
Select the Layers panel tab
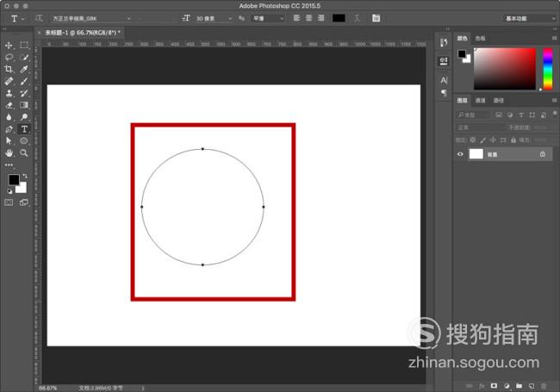pos(462,100)
